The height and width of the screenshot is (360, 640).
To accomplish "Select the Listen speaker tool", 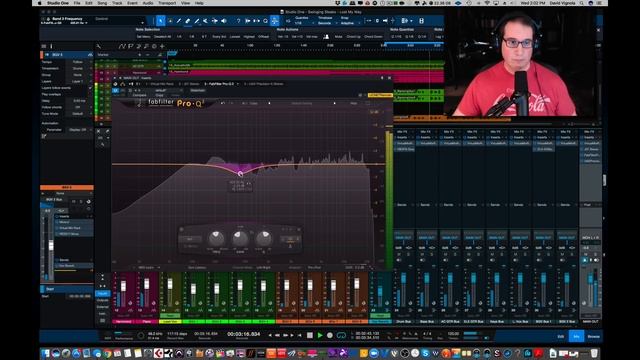I will 224,20.
